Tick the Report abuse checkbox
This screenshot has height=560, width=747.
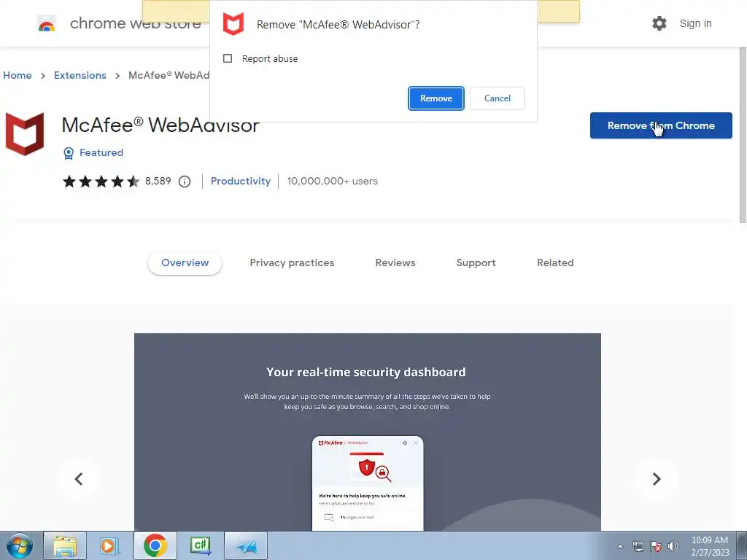pos(228,58)
